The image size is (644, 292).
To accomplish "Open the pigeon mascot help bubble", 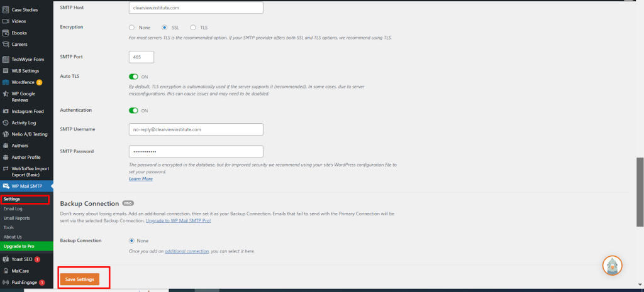I will 612,266.
